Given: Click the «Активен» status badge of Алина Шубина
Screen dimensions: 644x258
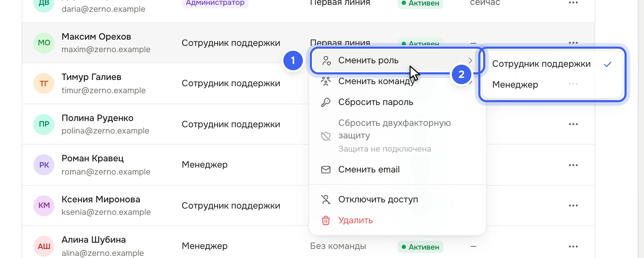Looking at the screenshot, I should pos(421,247).
